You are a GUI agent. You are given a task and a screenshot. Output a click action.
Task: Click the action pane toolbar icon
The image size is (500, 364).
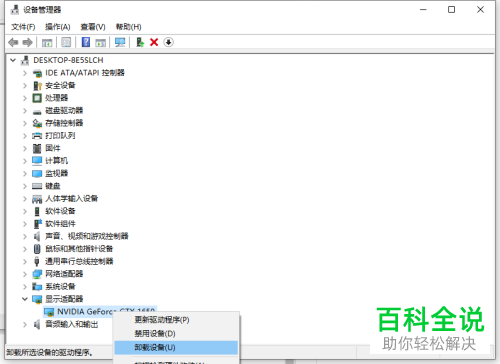click(100, 42)
